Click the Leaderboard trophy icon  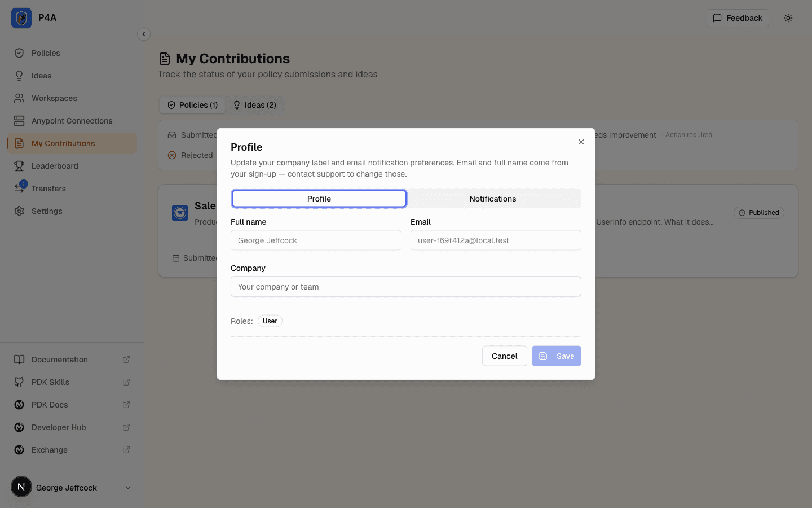pyautogui.click(x=19, y=166)
